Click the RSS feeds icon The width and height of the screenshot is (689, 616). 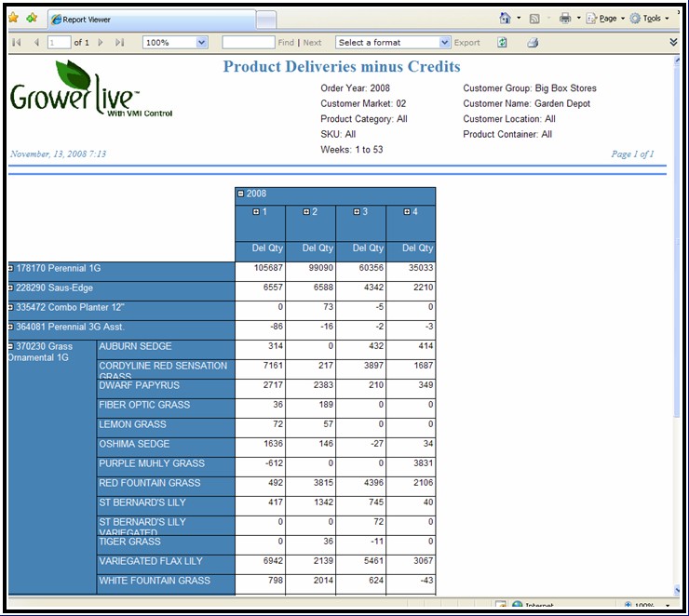(534, 18)
